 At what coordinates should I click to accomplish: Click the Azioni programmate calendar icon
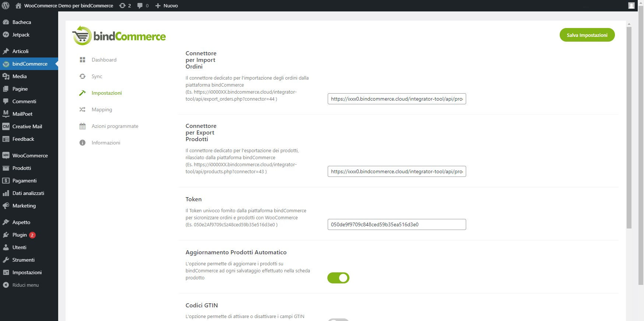[82, 126]
